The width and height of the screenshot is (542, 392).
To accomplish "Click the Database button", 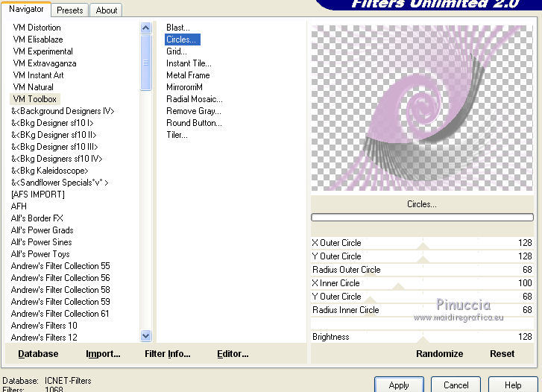I will (38, 354).
